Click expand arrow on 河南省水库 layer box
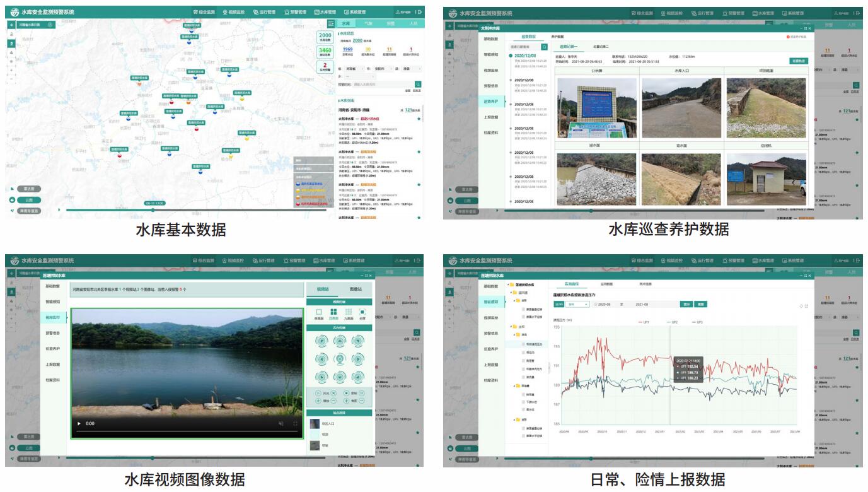Screen dimensions: 868x492 coord(50,25)
